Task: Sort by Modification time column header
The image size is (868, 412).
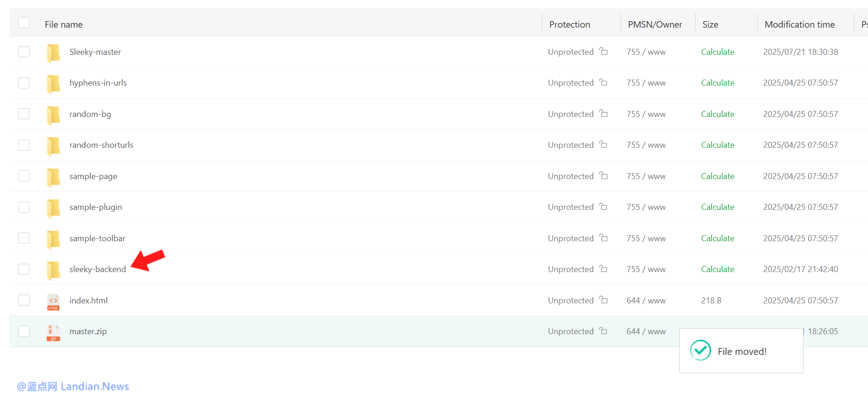Action: coord(799,24)
